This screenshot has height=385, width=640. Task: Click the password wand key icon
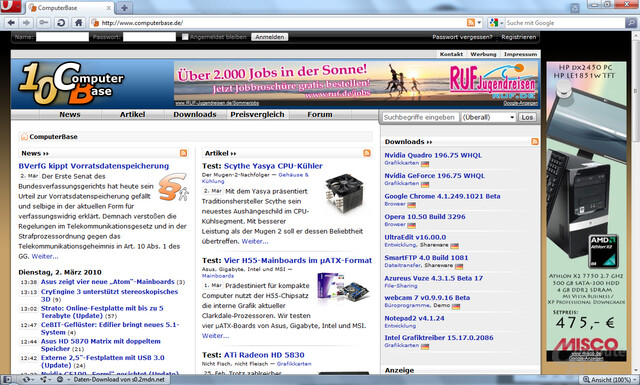(43, 23)
